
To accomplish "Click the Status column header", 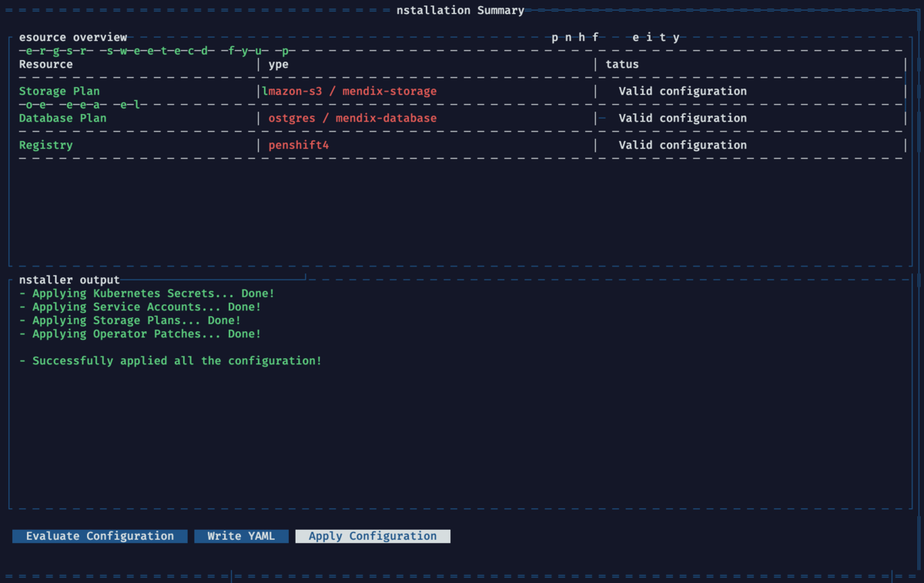I will [x=622, y=65].
